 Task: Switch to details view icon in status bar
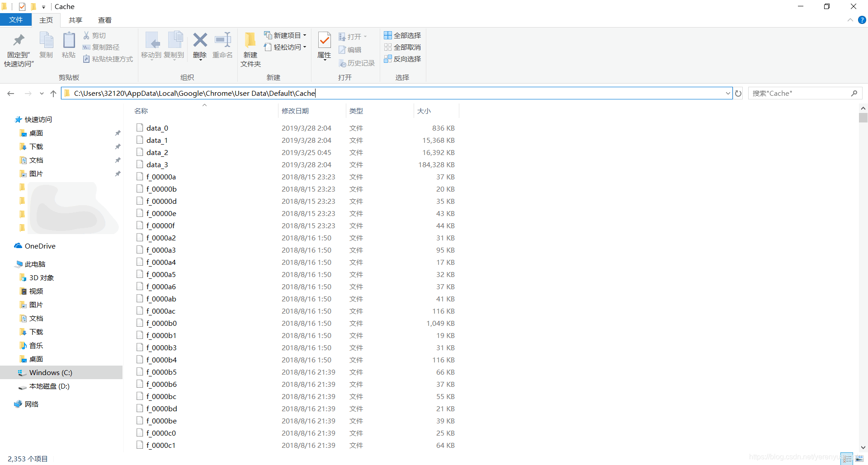click(847, 459)
